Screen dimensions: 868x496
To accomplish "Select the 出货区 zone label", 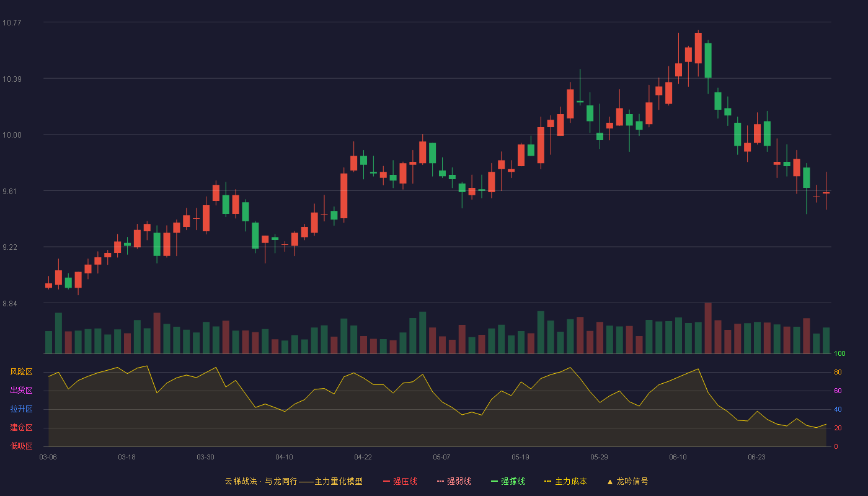I will tap(21, 391).
